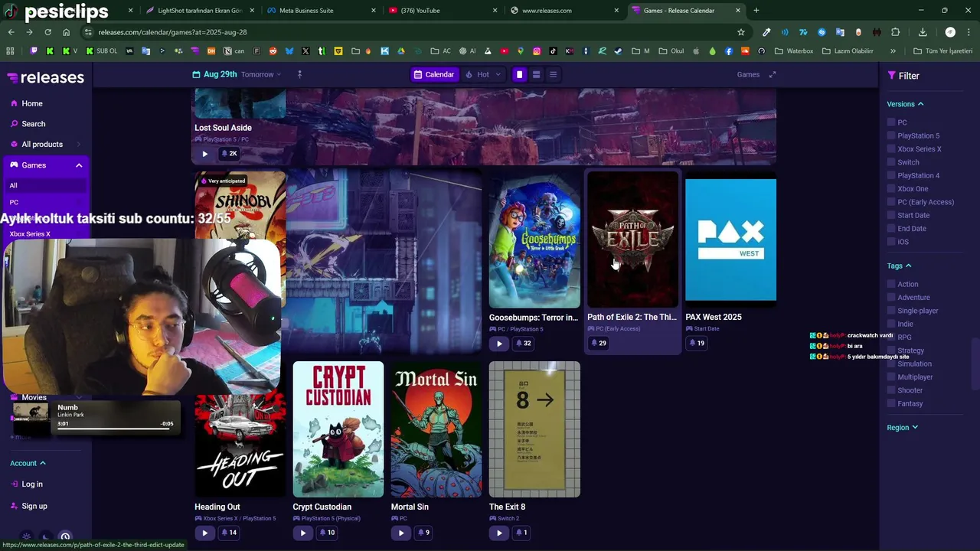Switch to the www.releases.com tab
980x551 pixels.
(x=563, y=11)
